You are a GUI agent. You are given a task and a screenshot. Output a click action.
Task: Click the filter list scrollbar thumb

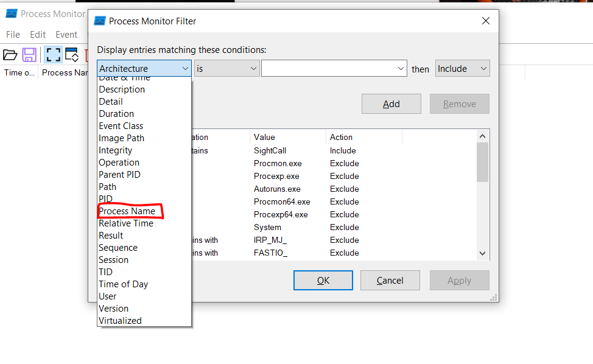[x=482, y=162]
